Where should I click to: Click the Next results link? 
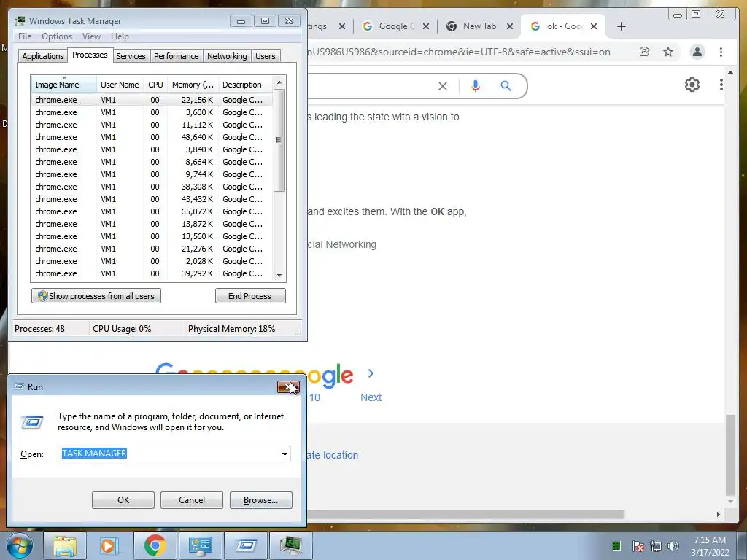(371, 397)
